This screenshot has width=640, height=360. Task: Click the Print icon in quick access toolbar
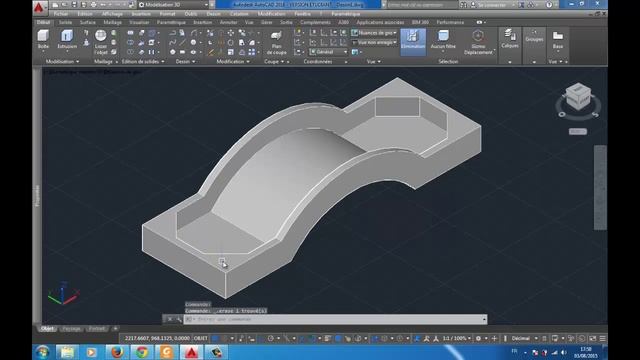(x=93, y=5)
